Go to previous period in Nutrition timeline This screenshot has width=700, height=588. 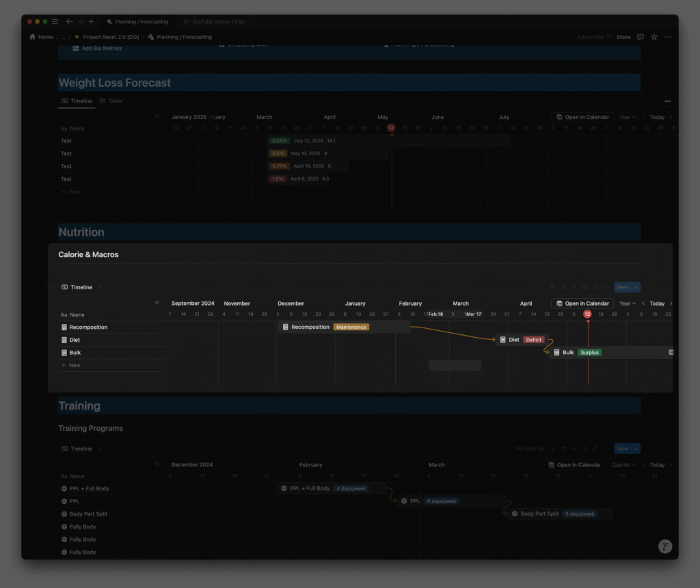643,304
